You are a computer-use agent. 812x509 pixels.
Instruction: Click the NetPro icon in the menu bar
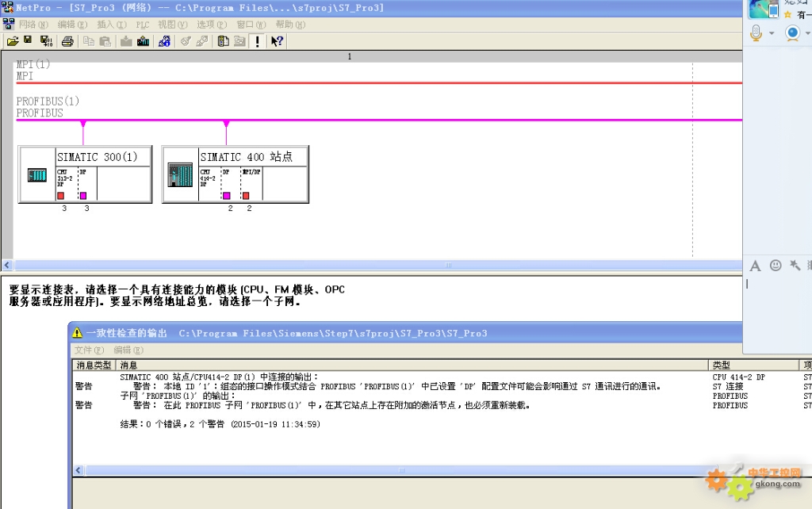point(8,24)
